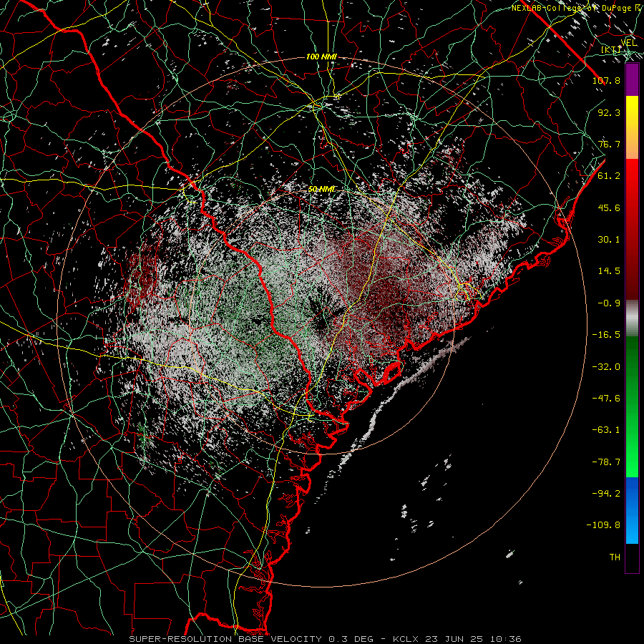Click the 100 NMI range ring label
The image size is (644, 644).
point(321,57)
